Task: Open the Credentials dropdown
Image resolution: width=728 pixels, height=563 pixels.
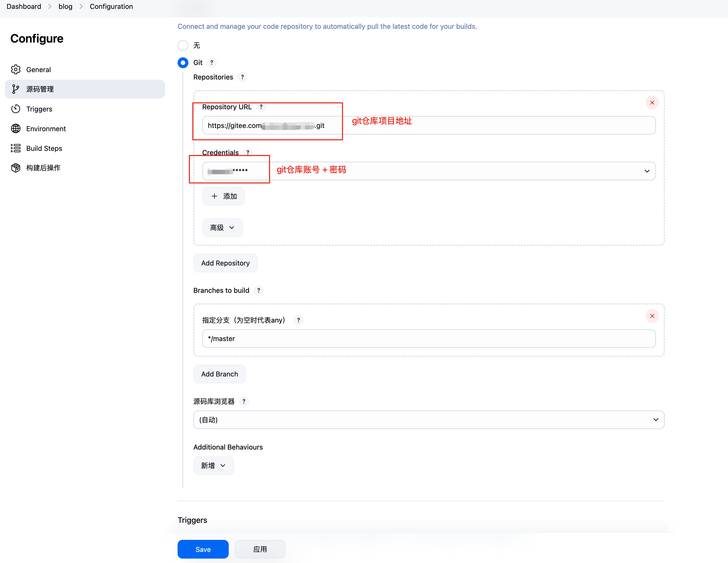Action: pos(429,171)
